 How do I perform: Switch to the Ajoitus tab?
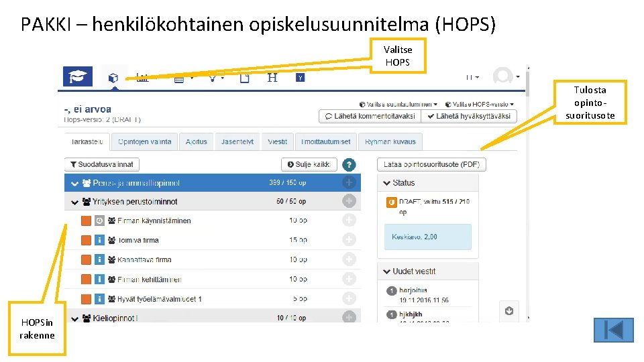pyautogui.click(x=197, y=141)
